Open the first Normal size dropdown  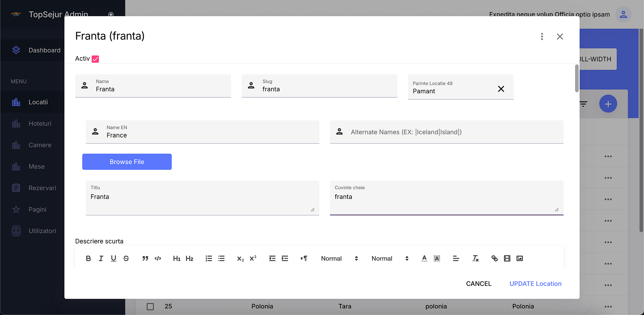coord(339,258)
